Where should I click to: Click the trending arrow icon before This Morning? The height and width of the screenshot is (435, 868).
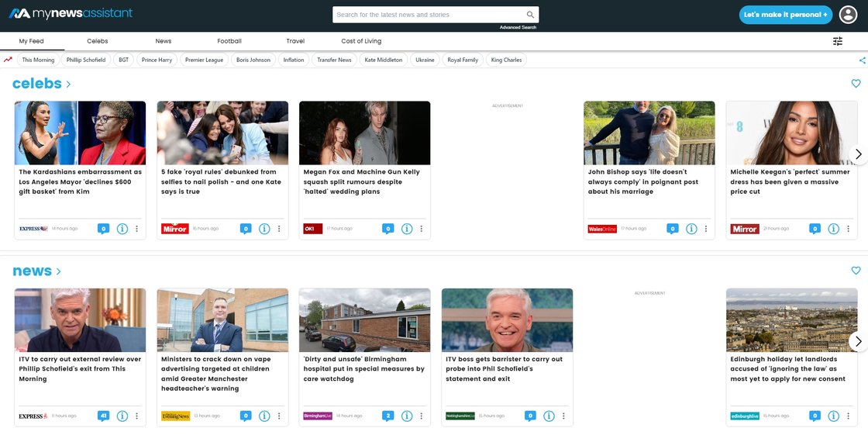tap(8, 60)
